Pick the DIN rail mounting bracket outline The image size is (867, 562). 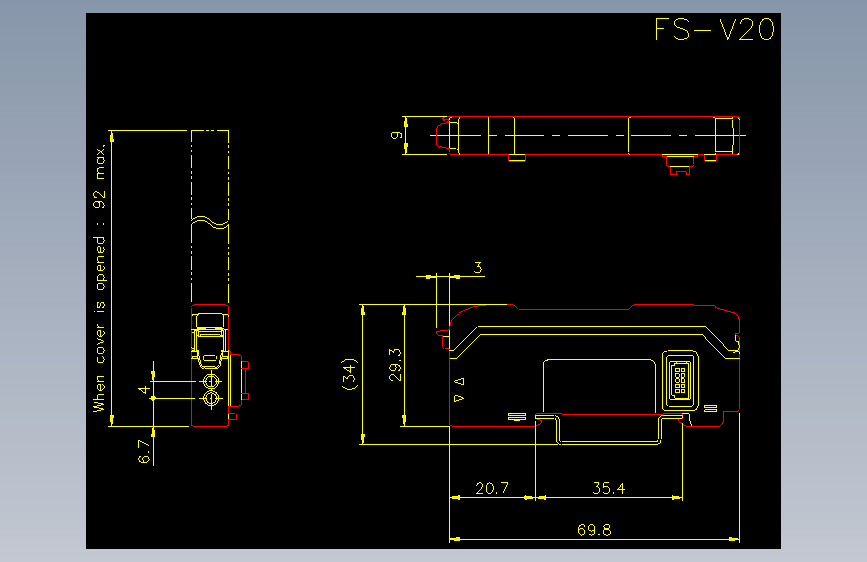pos(609,428)
